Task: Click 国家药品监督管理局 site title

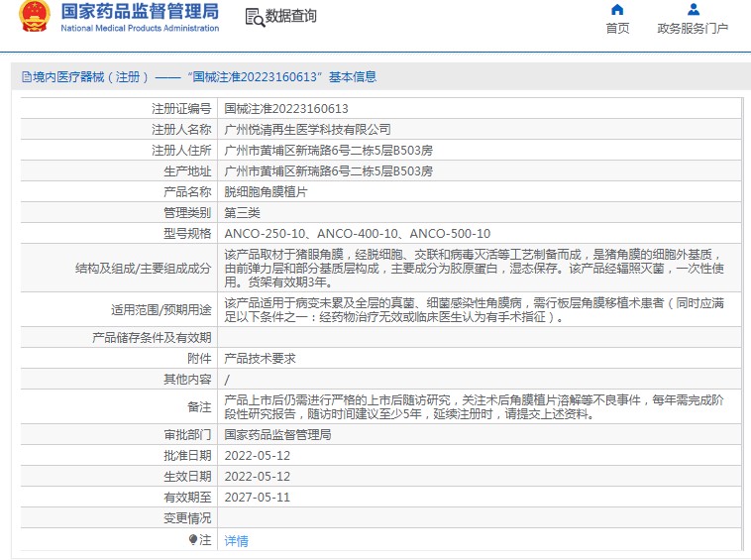Action: (140, 11)
